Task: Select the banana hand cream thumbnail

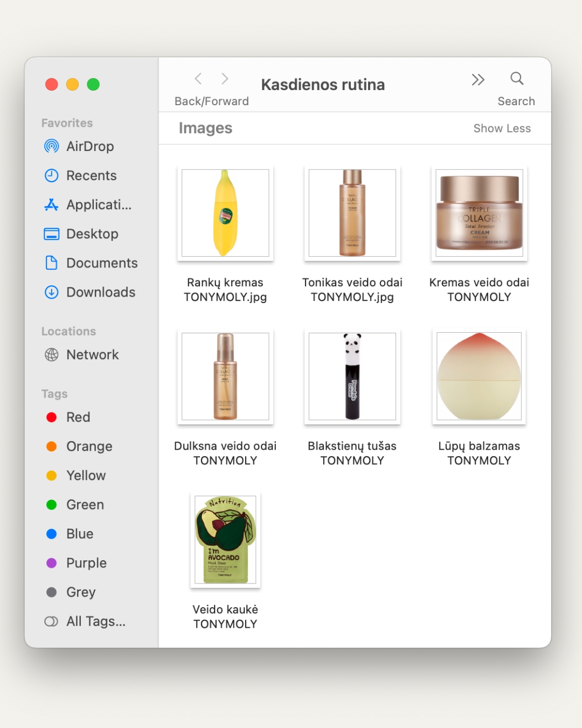Action: [225, 213]
